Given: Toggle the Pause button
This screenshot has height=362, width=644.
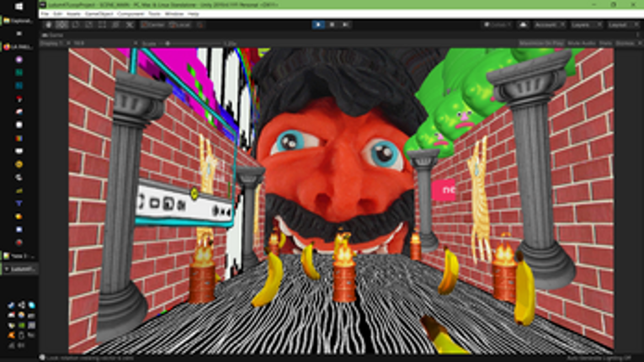Looking at the screenshot, I should coord(332,24).
